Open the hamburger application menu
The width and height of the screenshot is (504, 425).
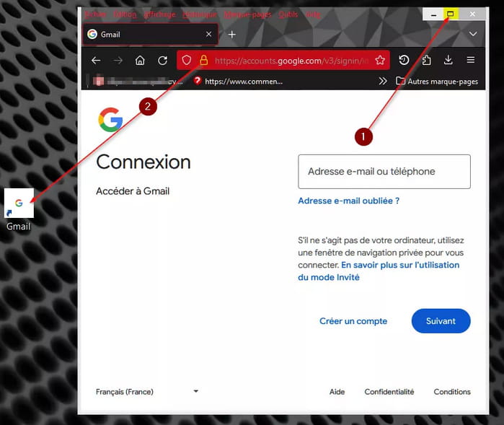[471, 60]
